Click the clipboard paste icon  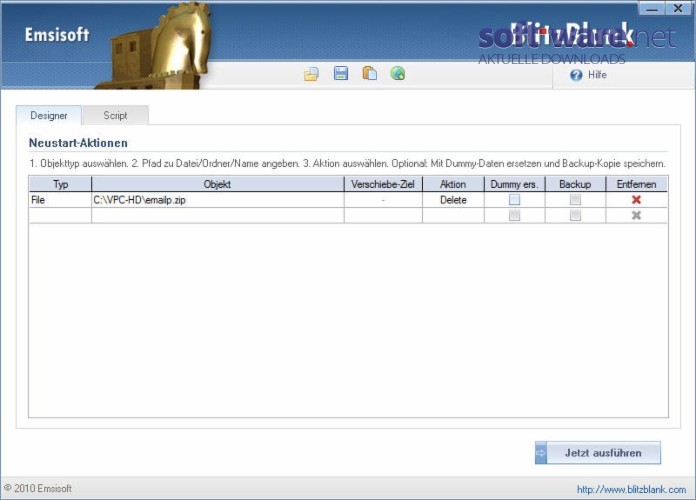(369, 73)
